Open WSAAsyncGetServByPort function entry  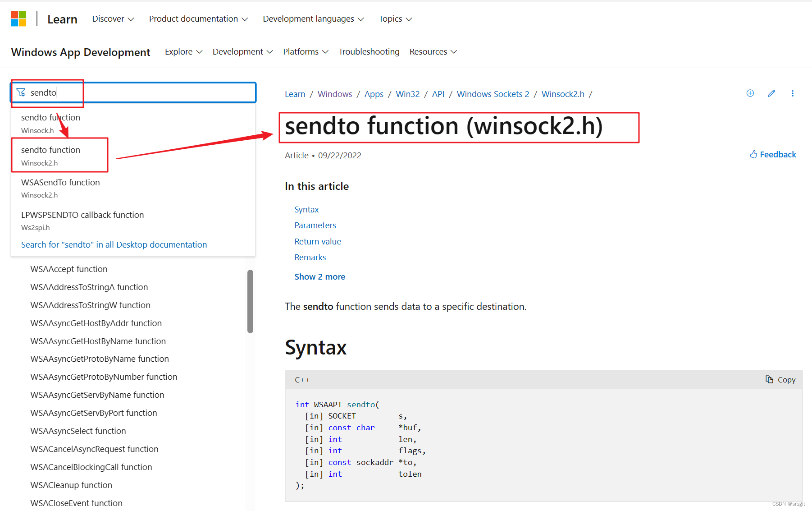[94, 413]
